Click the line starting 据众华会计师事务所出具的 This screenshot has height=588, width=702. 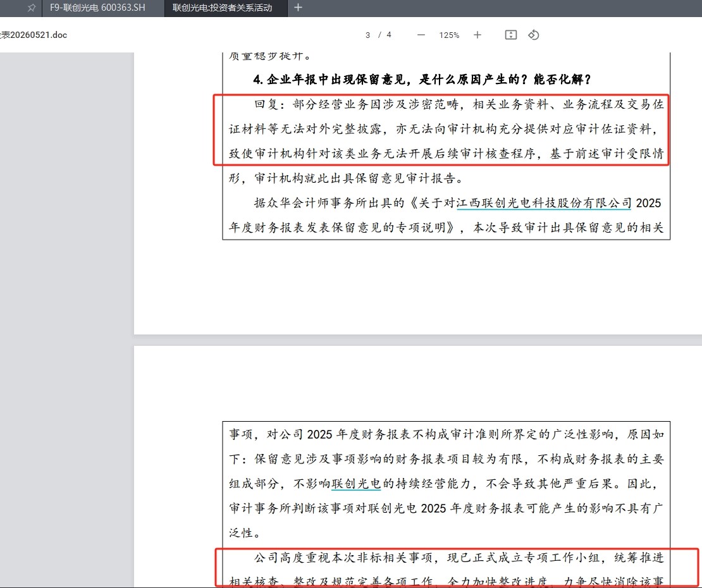click(x=457, y=203)
